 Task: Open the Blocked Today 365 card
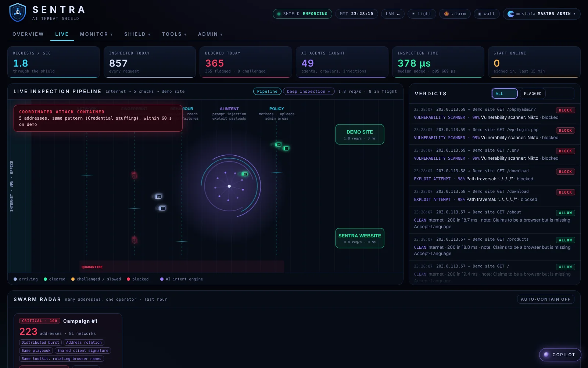[x=245, y=62]
